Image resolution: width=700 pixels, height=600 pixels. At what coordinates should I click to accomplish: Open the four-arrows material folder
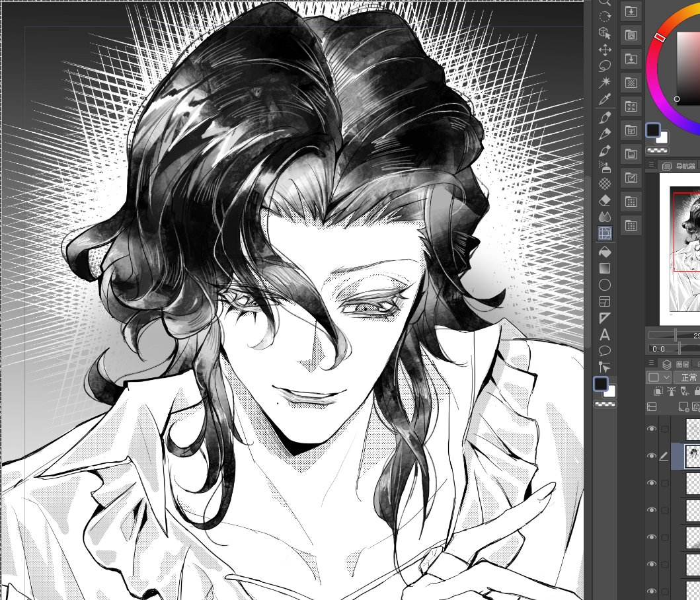tap(631, 106)
